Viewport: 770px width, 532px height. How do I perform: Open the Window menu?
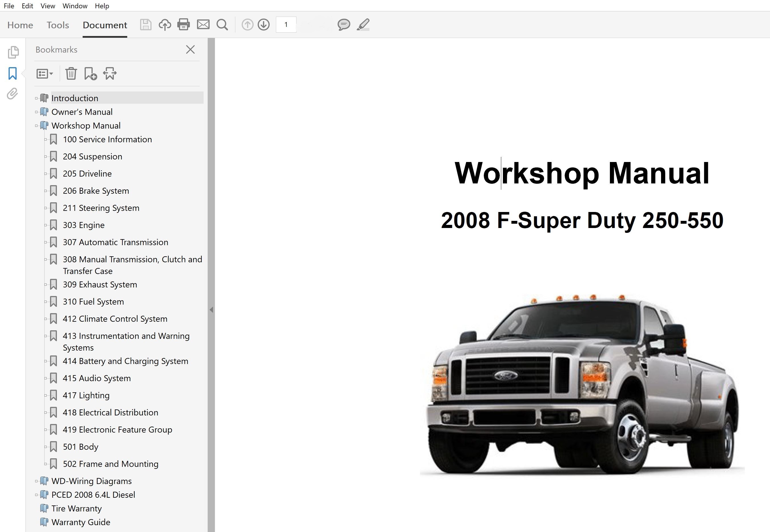(x=75, y=6)
